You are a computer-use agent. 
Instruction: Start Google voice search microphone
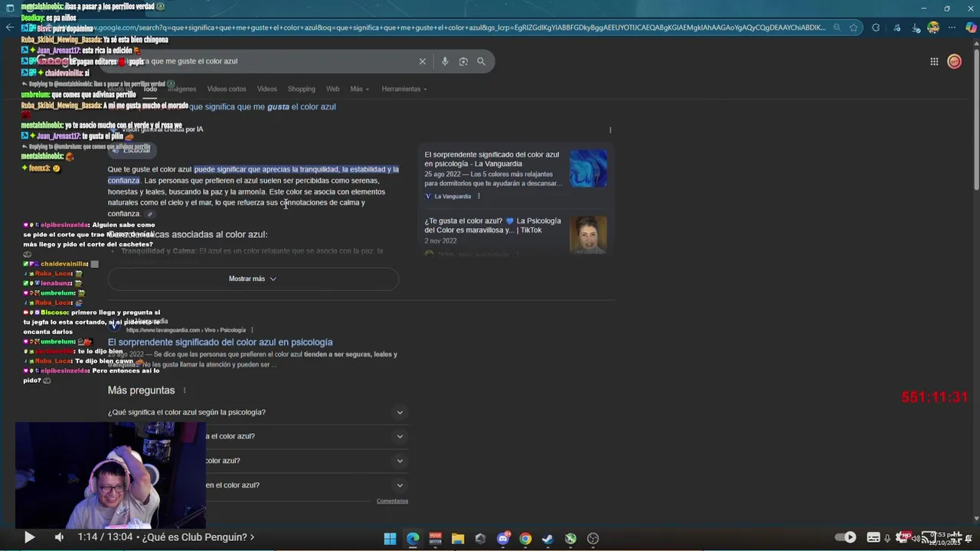point(445,61)
